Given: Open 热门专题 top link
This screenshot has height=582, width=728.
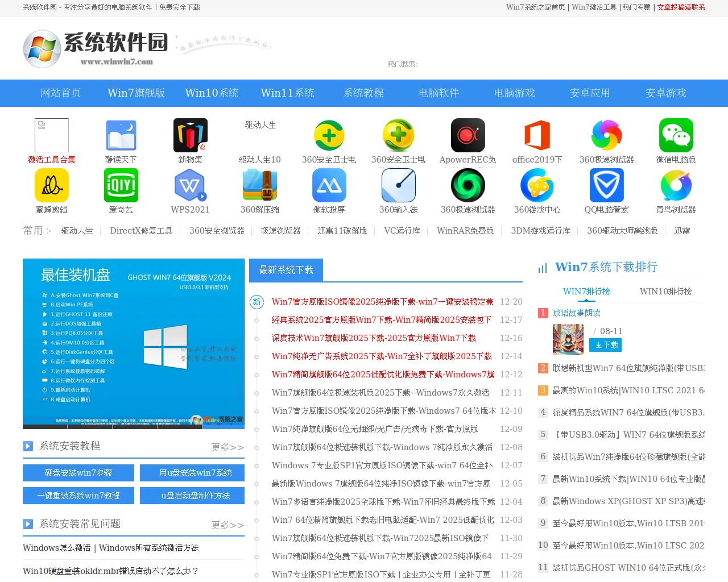Looking at the screenshot, I should (637, 7).
